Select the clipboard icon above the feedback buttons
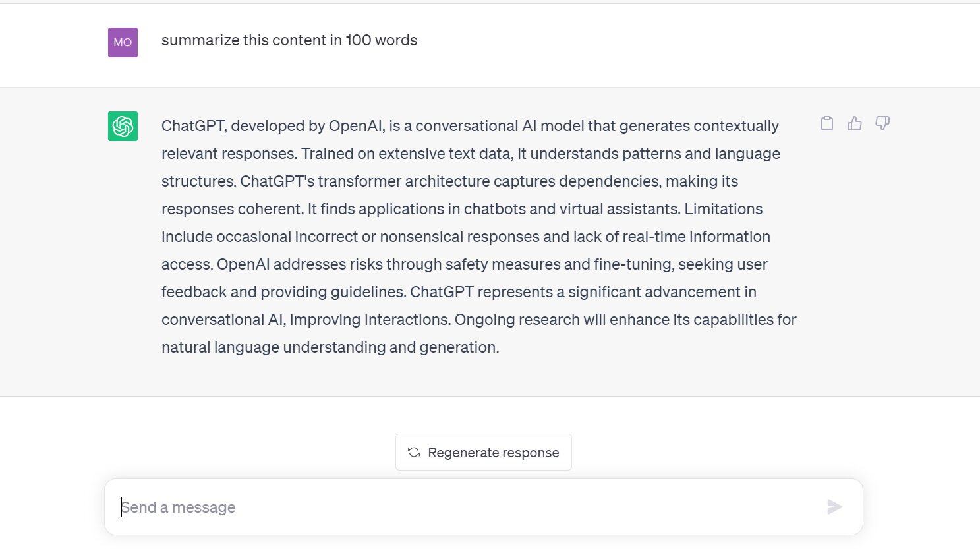Screen dimensions: 980x549 click(827, 123)
